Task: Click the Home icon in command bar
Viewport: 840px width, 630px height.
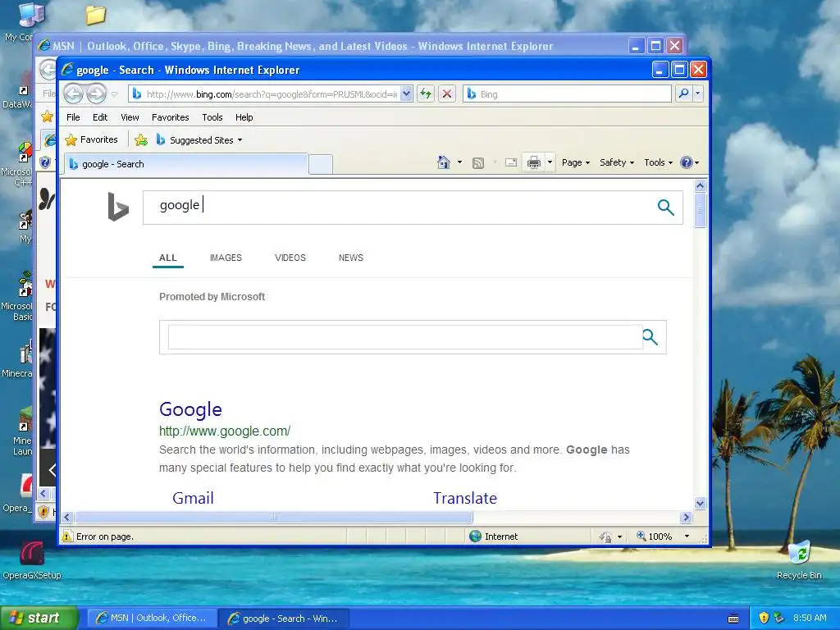Action: (x=444, y=162)
